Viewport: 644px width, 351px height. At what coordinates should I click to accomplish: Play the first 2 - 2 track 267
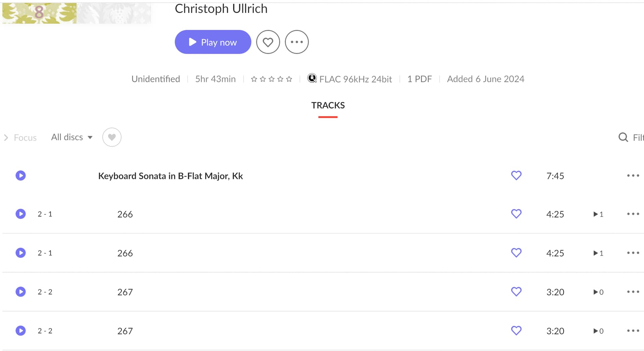point(21,292)
